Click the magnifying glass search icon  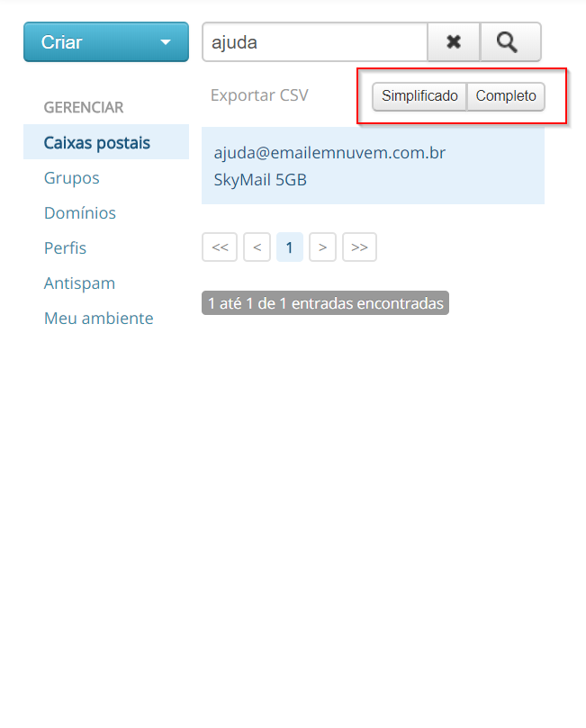point(510,42)
